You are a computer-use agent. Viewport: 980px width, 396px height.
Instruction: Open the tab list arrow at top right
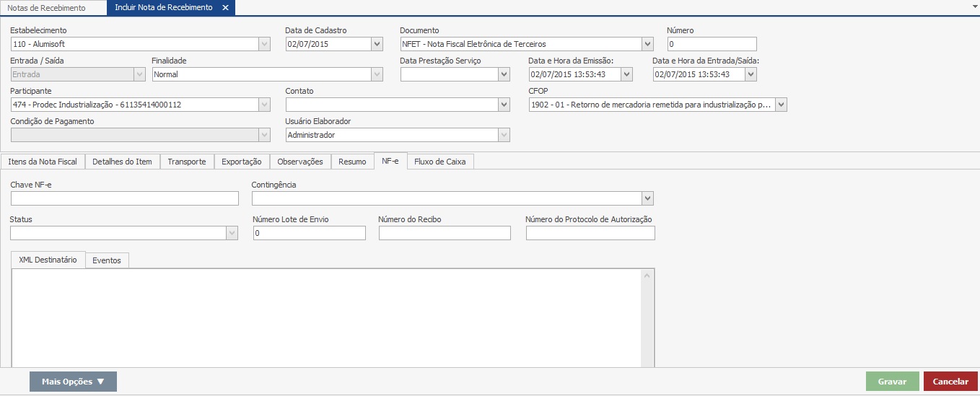coord(974,4)
